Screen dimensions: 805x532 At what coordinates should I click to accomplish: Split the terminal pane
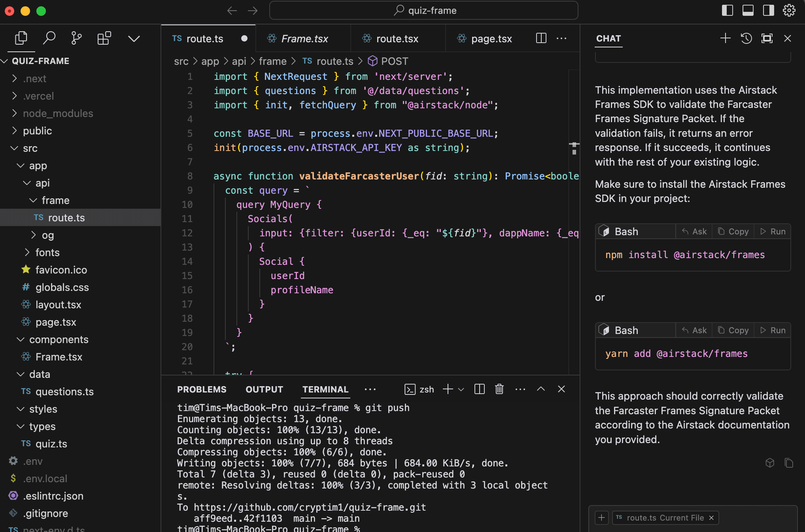pos(480,389)
